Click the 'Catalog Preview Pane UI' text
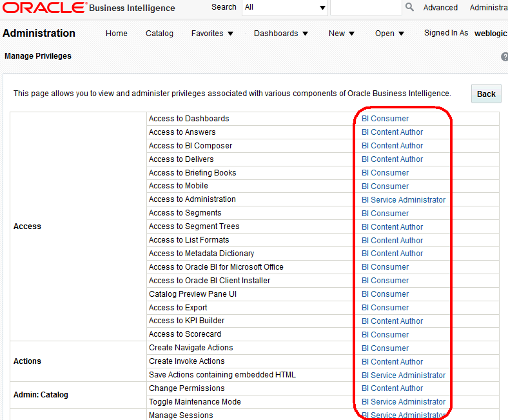 (x=193, y=294)
